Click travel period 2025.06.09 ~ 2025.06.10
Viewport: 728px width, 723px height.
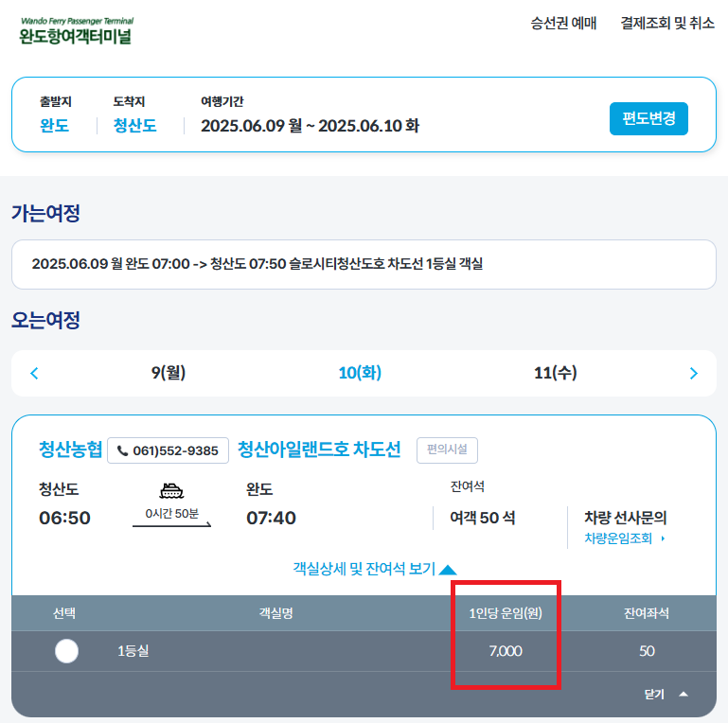coord(310,125)
